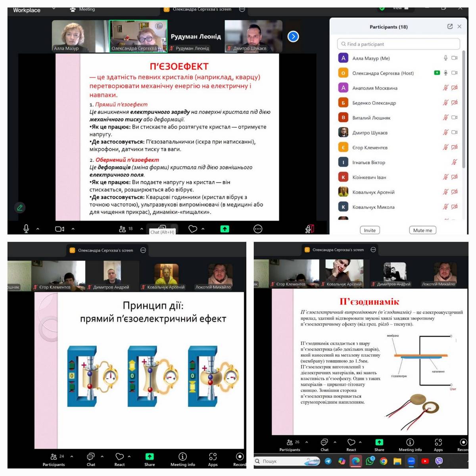Click the Leave meeting icon

tap(309, 229)
